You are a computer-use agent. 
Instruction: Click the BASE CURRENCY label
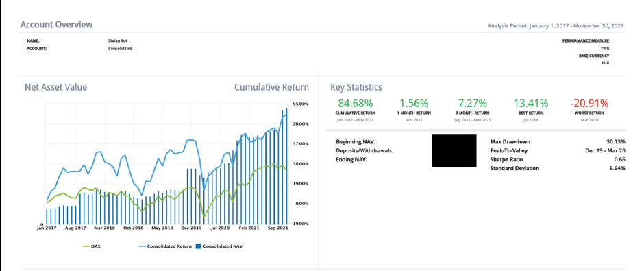tap(594, 56)
